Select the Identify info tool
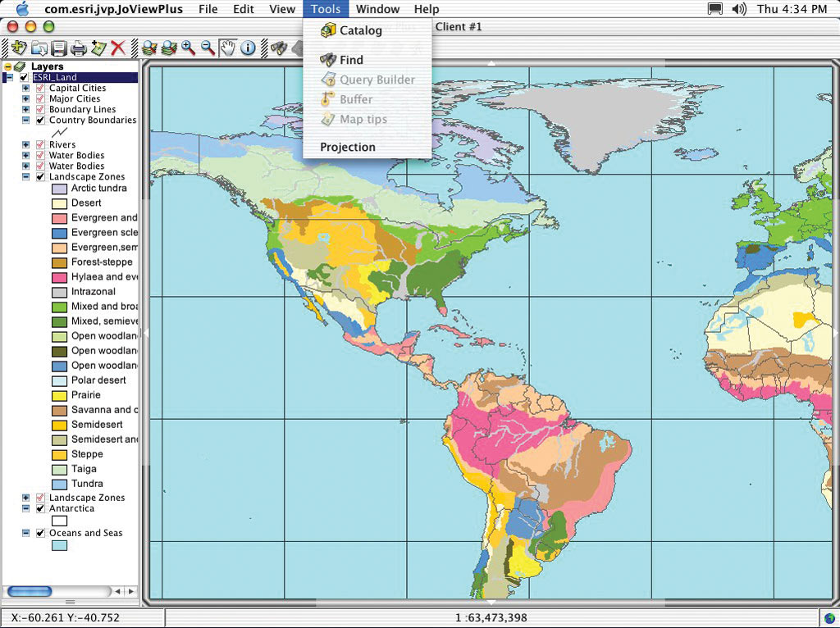The width and height of the screenshot is (840, 628). pyautogui.click(x=247, y=48)
